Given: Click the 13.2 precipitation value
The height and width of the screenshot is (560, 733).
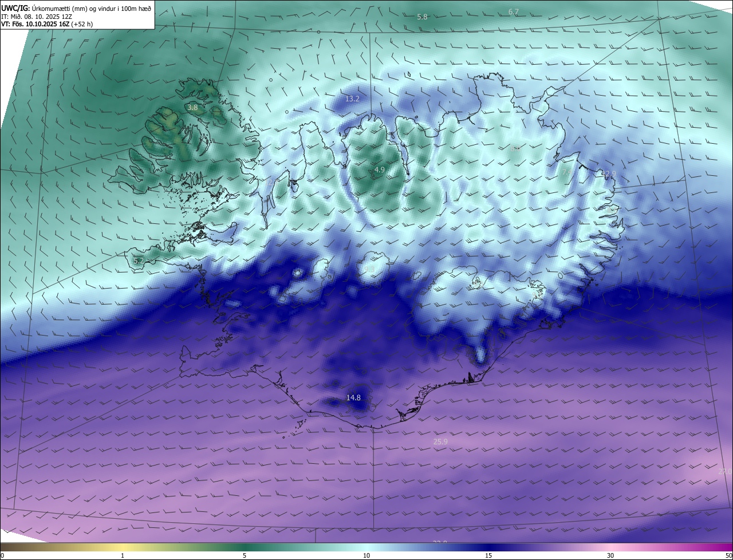Looking at the screenshot, I should pos(353,99).
